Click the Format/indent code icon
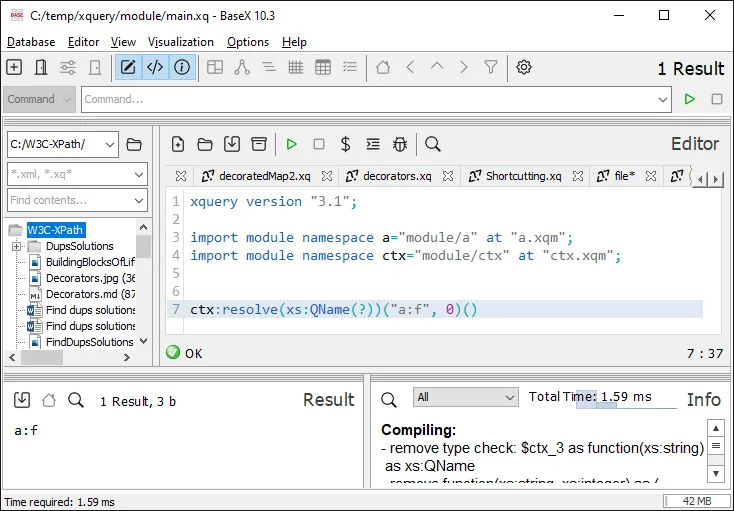The image size is (734, 511). (x=373, y=144)
